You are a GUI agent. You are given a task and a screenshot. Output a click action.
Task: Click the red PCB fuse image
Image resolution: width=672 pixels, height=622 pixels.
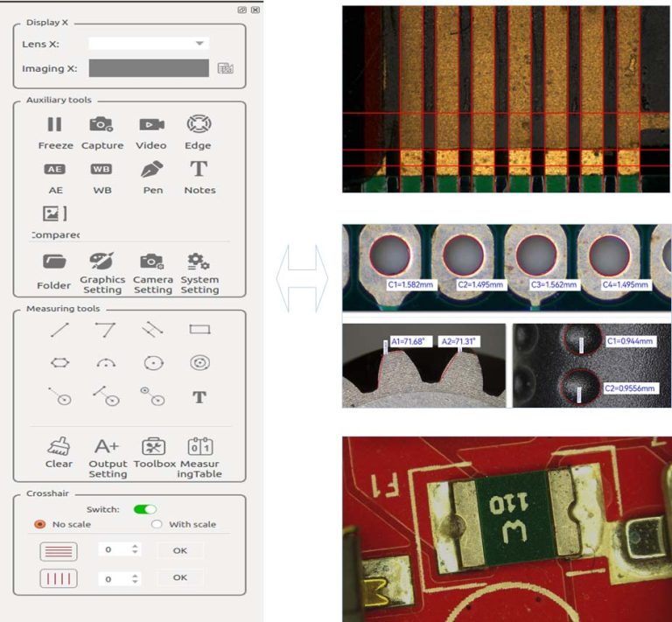point(506,529)
